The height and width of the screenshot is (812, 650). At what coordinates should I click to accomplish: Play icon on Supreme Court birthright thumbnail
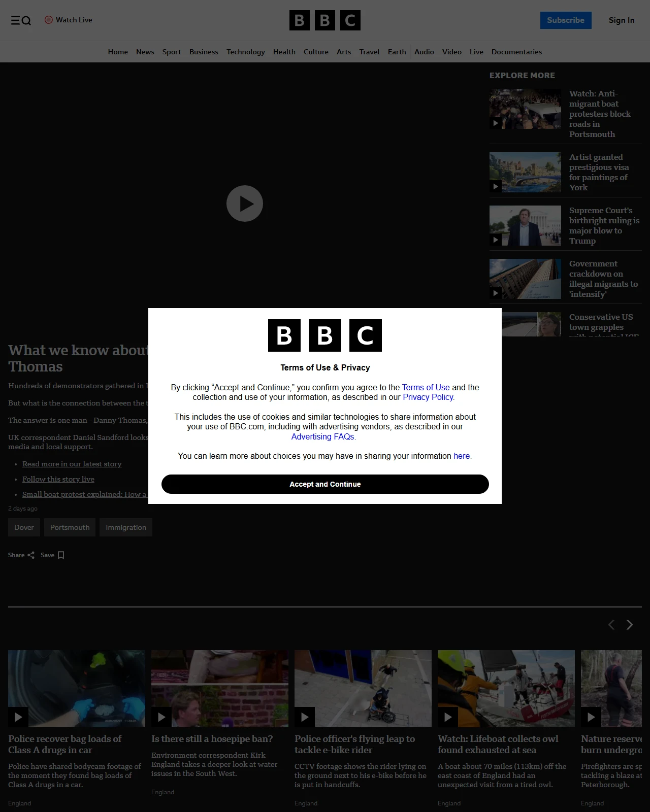click(496, 240)
